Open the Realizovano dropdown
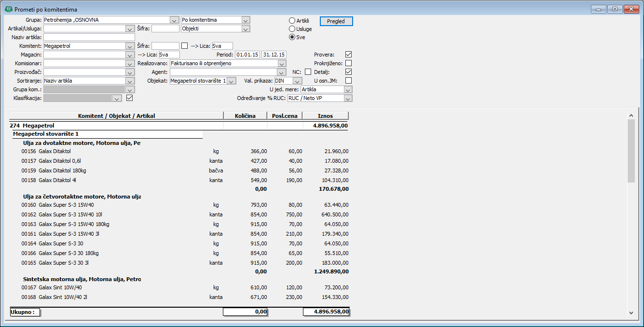This screenshot has height=327, width=644. 282,63
